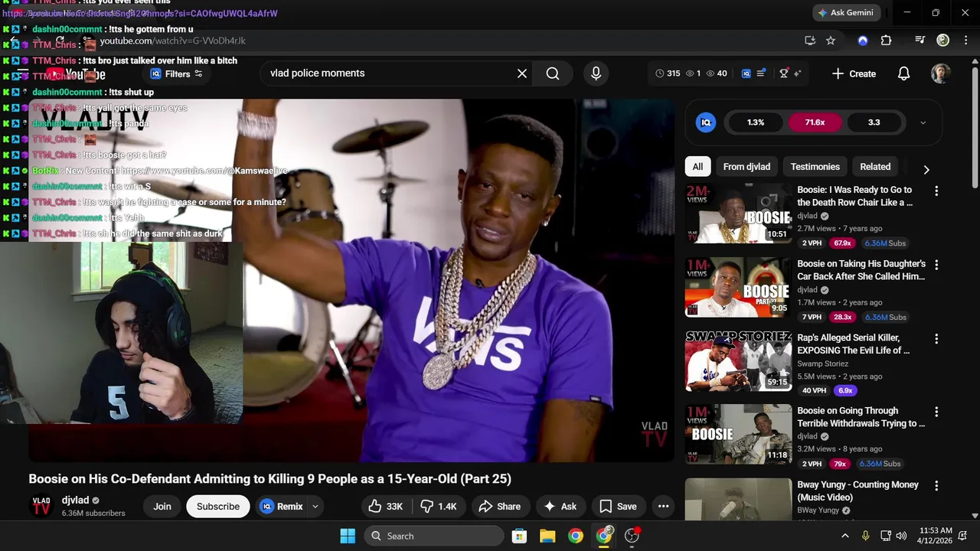Viewport: 980px width, 551px height.
Task: Start voice search with microphone icon
Action: [596, 73]
